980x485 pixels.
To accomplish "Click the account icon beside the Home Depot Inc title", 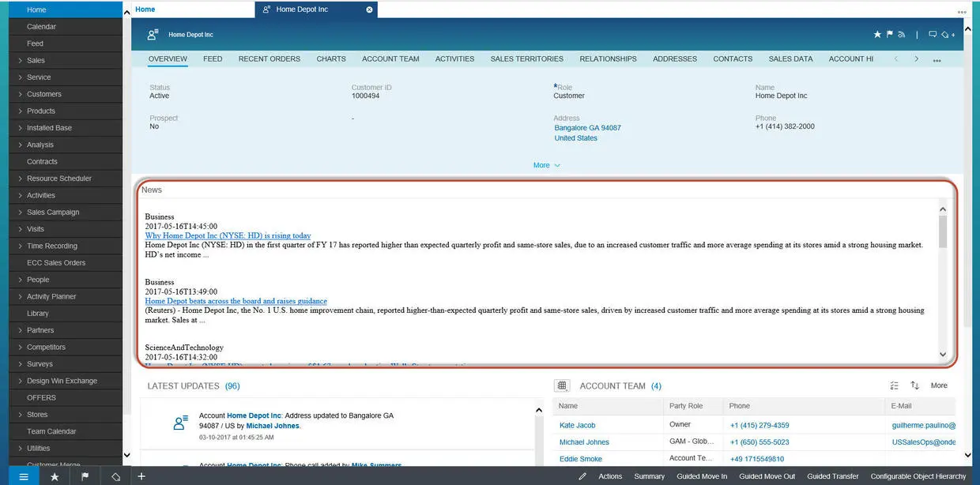I will point(153,34).
